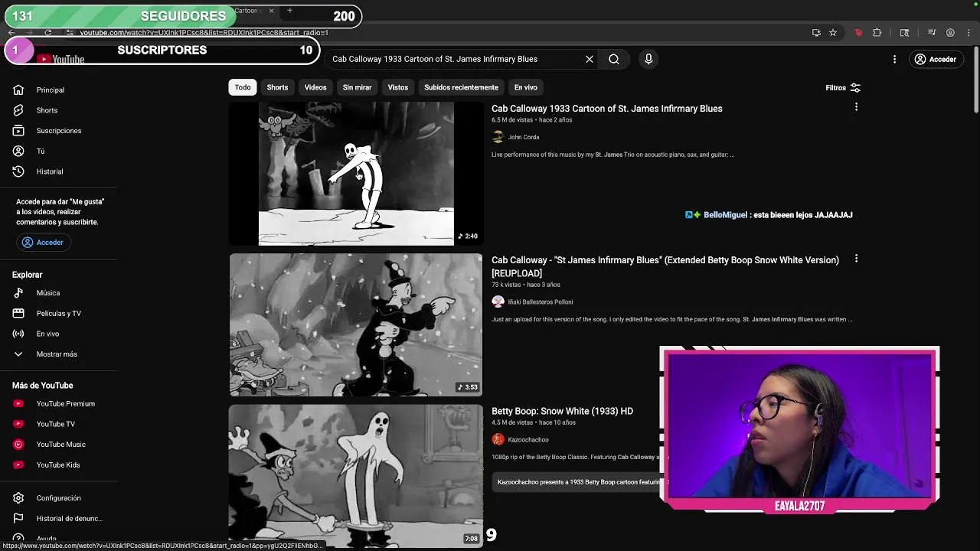This screenshot has width=980, height=551.
Task: Select the Vistos filter chip
Action: pyautogui.click(x=398, y=87)
